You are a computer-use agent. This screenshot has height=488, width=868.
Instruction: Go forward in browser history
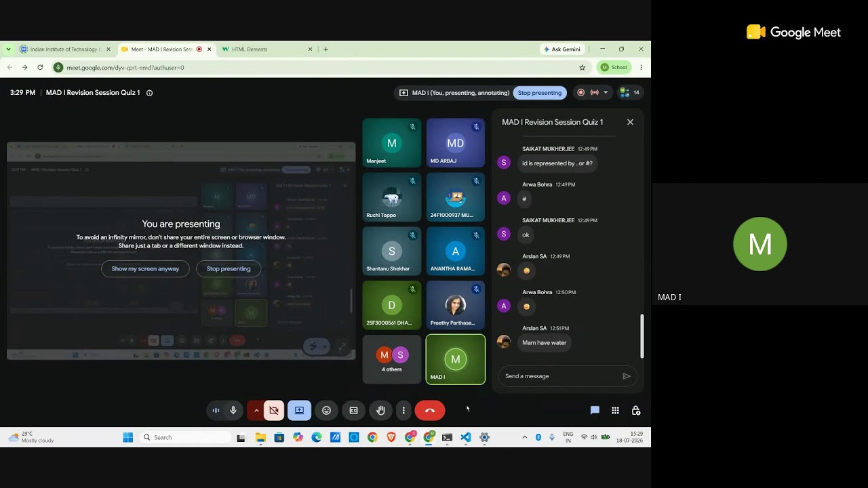(x=24, y=67)
